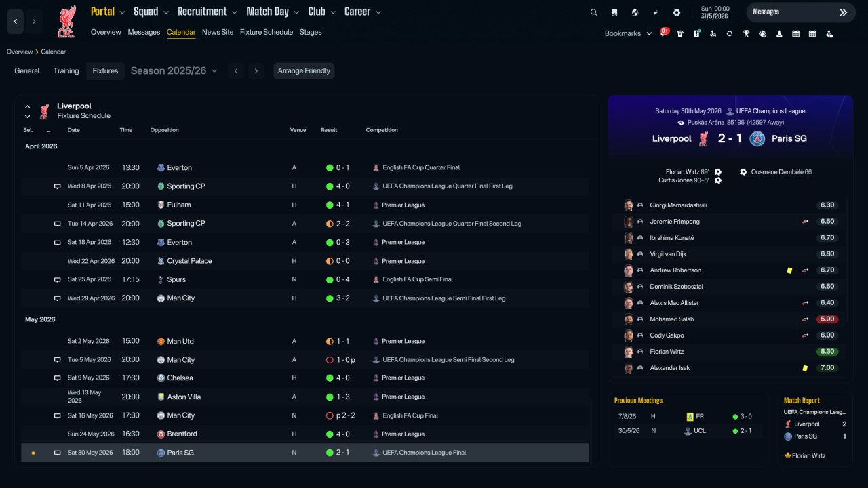Image resolution: width=868 pixels, height=488 pixels.
Task: Open the settings gear icon
Action: 677,12
